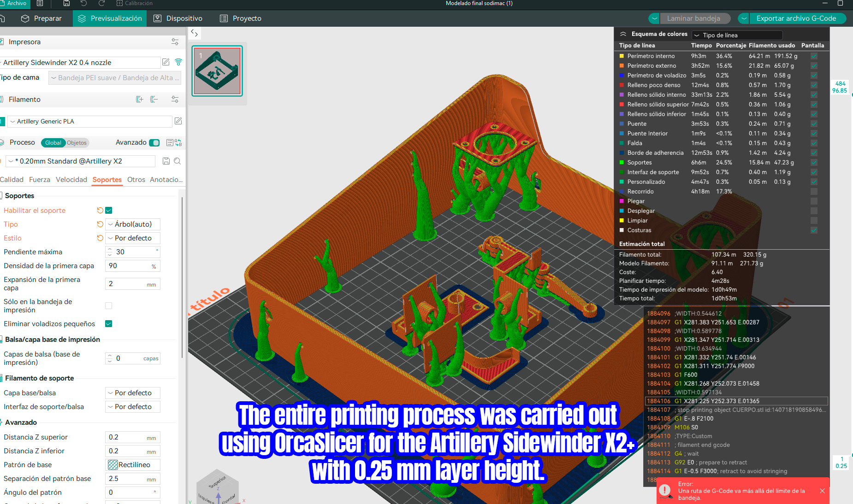Viewport: 853px width, 504px height.
Task: Open the 0.20mm Standard process preset dropdown
Action: coord(81,161)
